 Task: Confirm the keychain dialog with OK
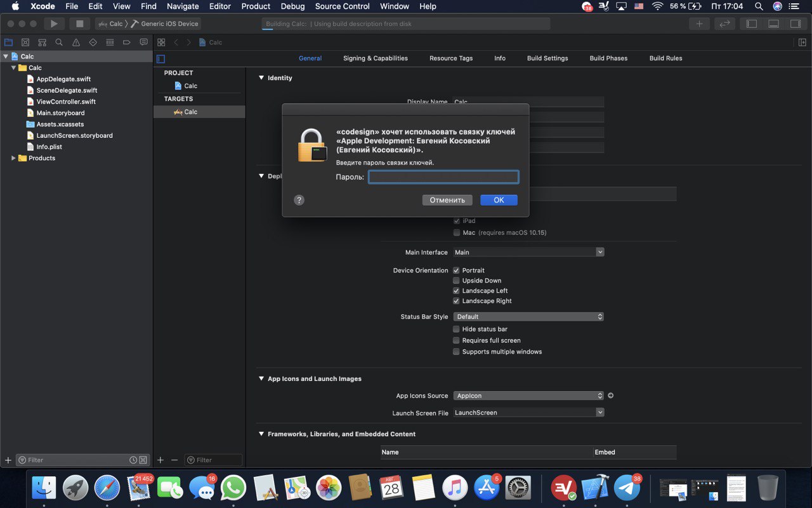click(x=499, y=200)
